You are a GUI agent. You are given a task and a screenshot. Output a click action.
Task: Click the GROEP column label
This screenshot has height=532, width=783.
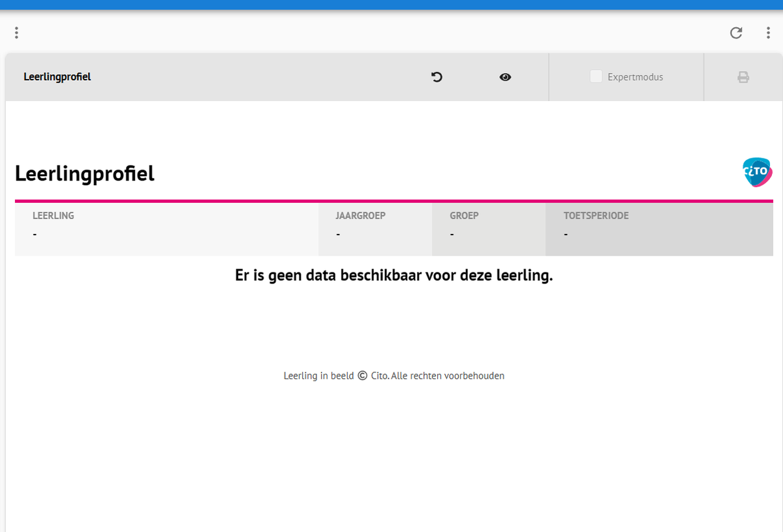coord(464,215)
